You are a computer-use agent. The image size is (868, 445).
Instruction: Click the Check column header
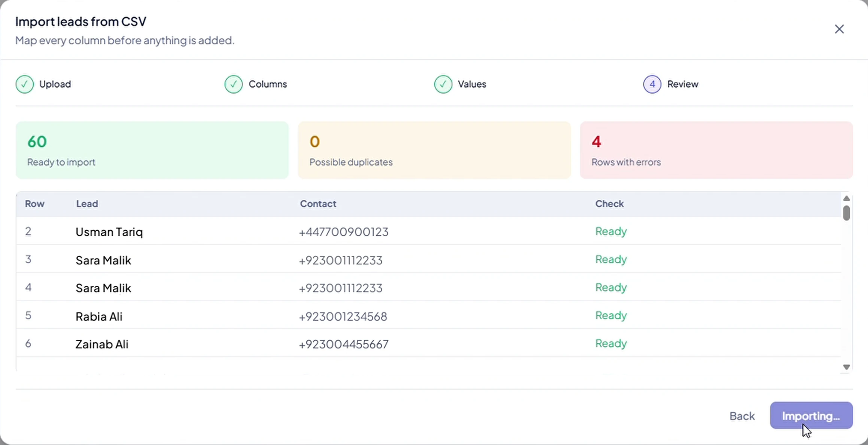pyautogui.click(x=609, y=204)
